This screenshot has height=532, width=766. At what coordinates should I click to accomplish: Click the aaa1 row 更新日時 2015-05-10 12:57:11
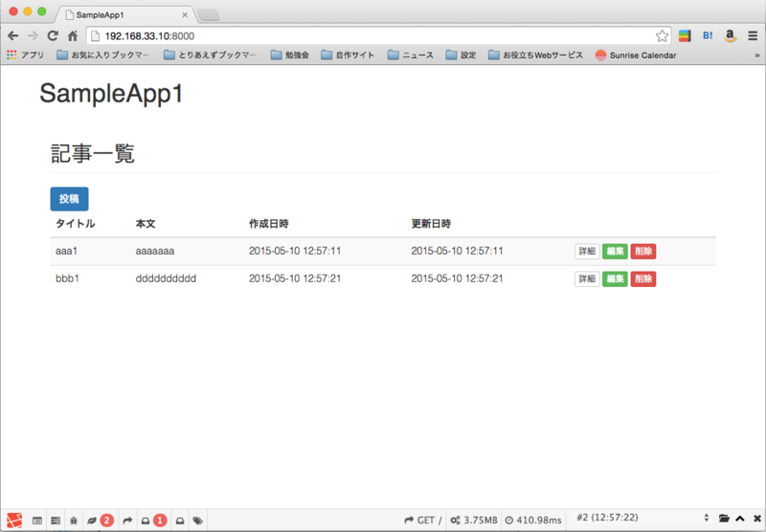(x=457, y=251)
